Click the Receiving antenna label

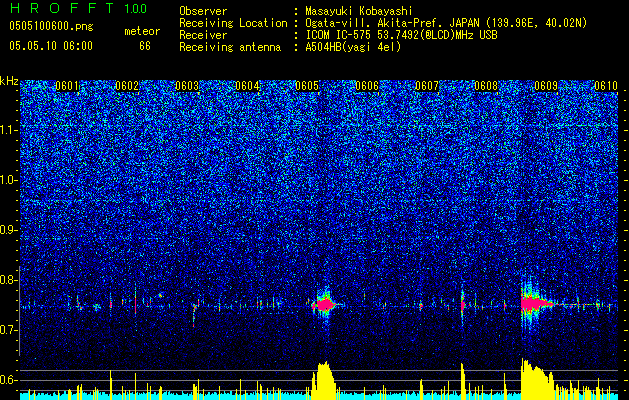pos(230,47)
